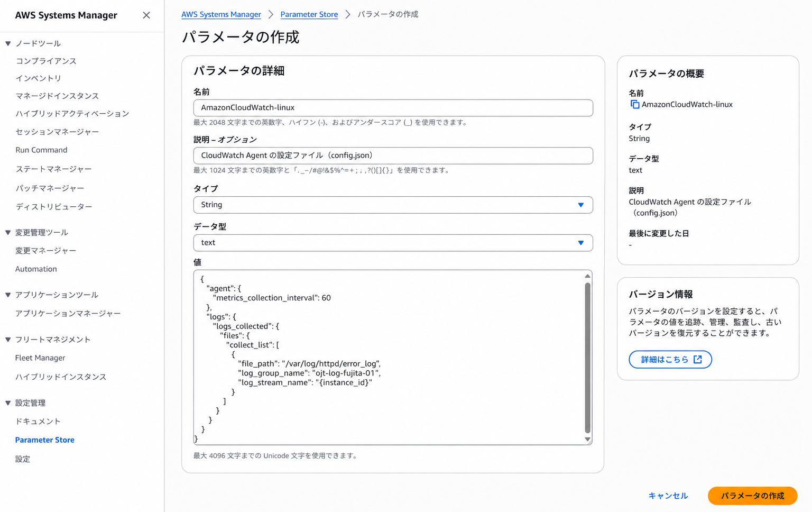Open 設定 at bottom of sidebar
812x512 pixels.
[23, 459]
